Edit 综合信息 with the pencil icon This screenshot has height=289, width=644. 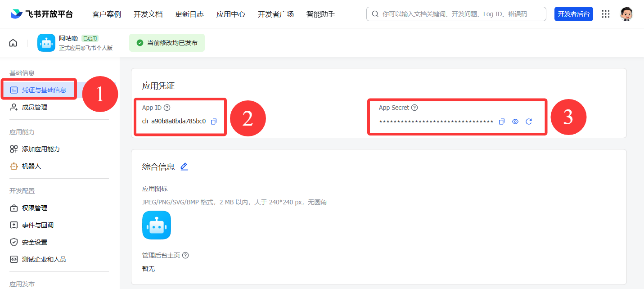[184, 167]
